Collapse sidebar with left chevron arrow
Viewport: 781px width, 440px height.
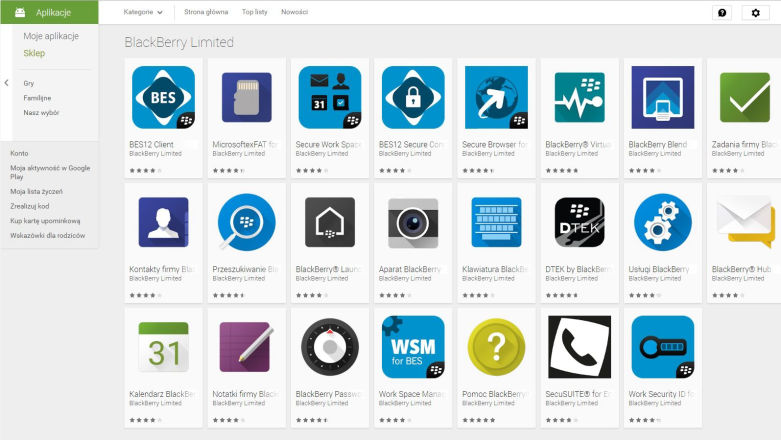pos(6,83)
